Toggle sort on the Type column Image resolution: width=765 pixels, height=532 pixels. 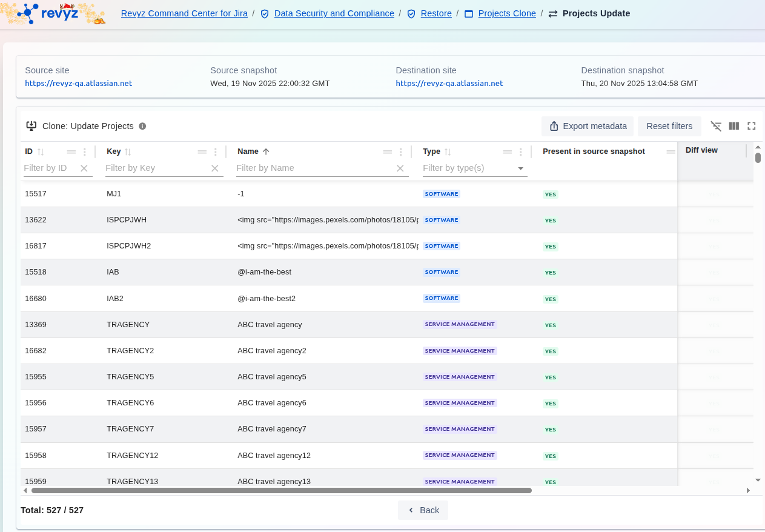pyautogui.click(x=448, y=152)
